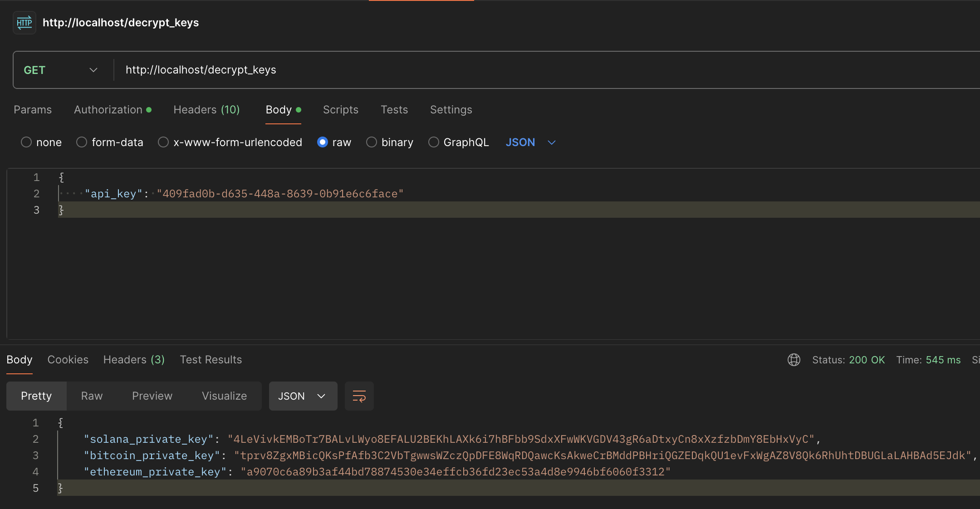This screenshot has width=980, height=509.
Task: Choose x-www-form-urlencoded body type
Action: point(163,142)
